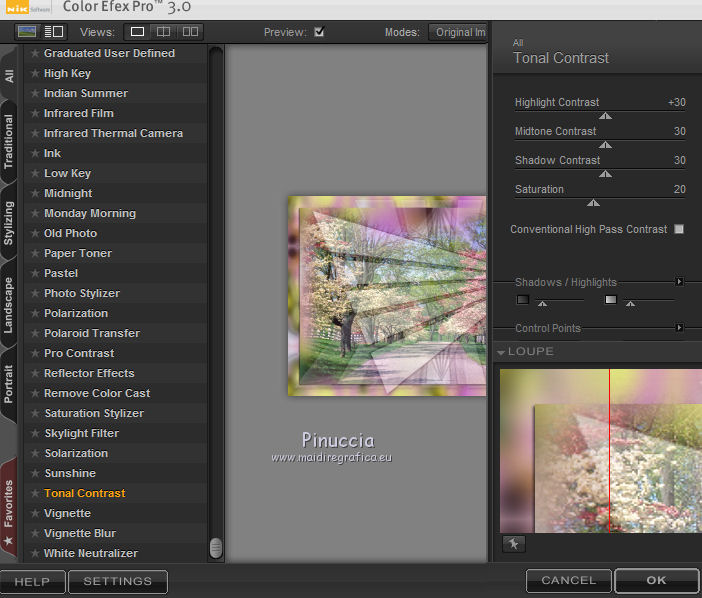Favorite star next to Pastel

click(x=35, y=273)
